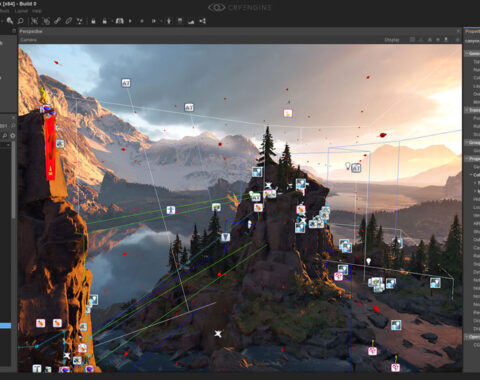Click the left panel's vertical scrollbar
This screenshot has height=380, width=480.
[x=13, y=180]
